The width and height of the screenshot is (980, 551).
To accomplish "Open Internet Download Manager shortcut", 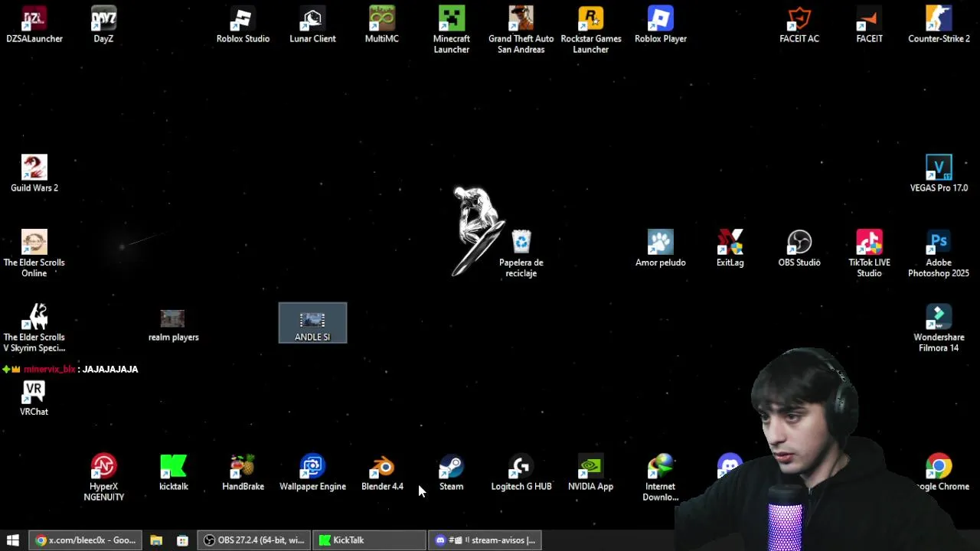I will pos(660,478).
